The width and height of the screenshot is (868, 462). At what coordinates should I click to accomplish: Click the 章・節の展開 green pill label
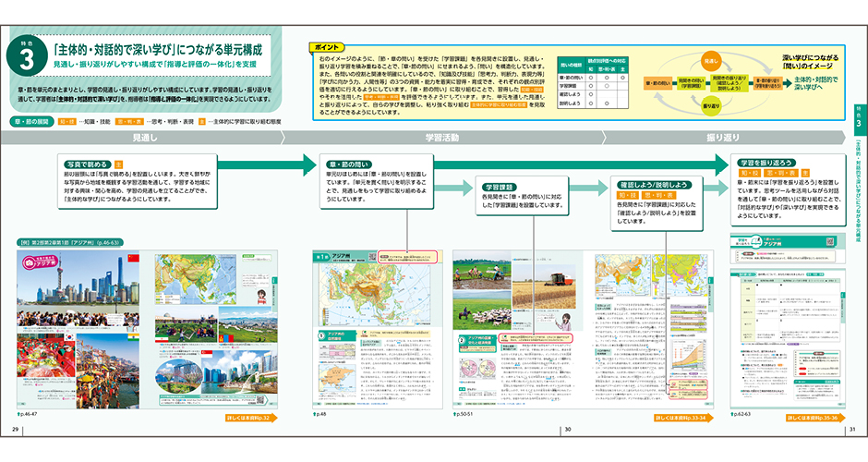coord(32,121)
